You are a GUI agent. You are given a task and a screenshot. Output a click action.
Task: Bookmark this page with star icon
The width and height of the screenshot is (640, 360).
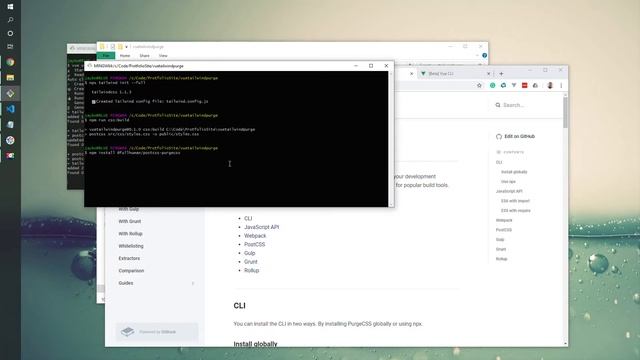pos(479,85)
